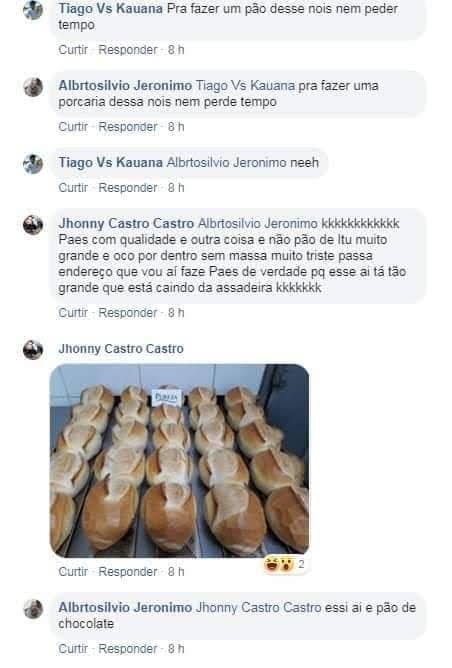Open the bread rolls photo
This screenshot has height=668, width=452.
[180, 461]
